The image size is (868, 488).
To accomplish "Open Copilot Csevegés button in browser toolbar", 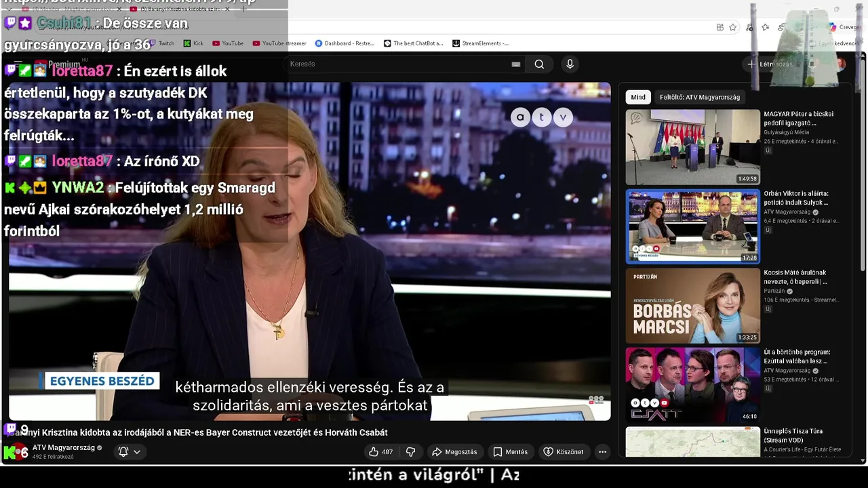I will click(x=844, y=27).
